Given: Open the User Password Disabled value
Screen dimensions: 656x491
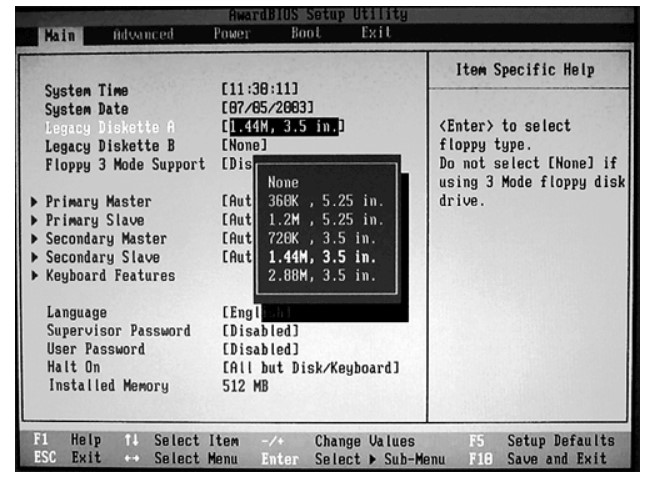Looking at the screenshot, I should tap(260, 349).
